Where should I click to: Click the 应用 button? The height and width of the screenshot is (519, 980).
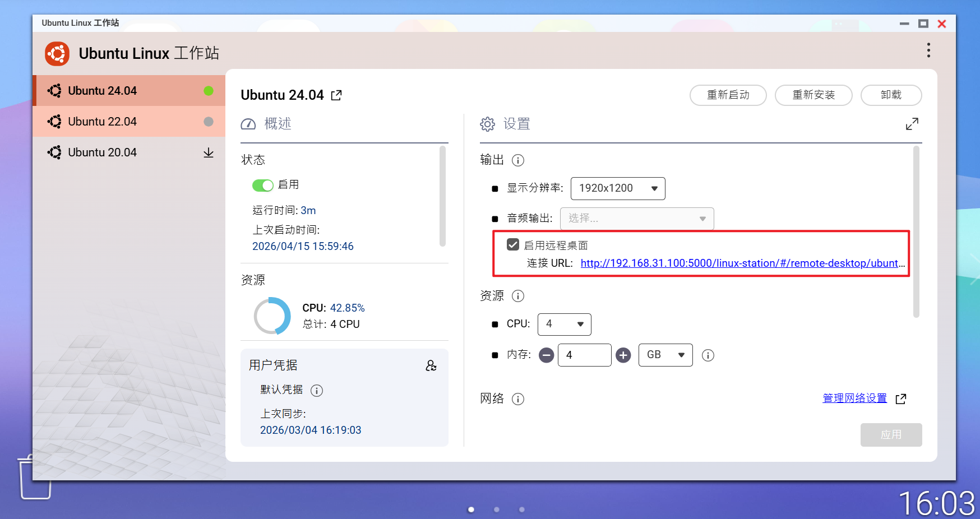(891, 435)
